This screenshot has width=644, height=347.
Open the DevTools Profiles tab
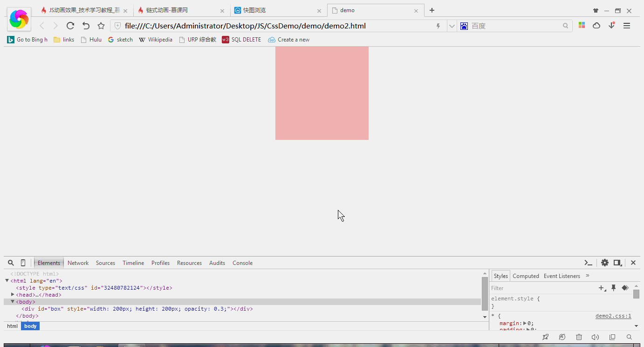[160, 263]
